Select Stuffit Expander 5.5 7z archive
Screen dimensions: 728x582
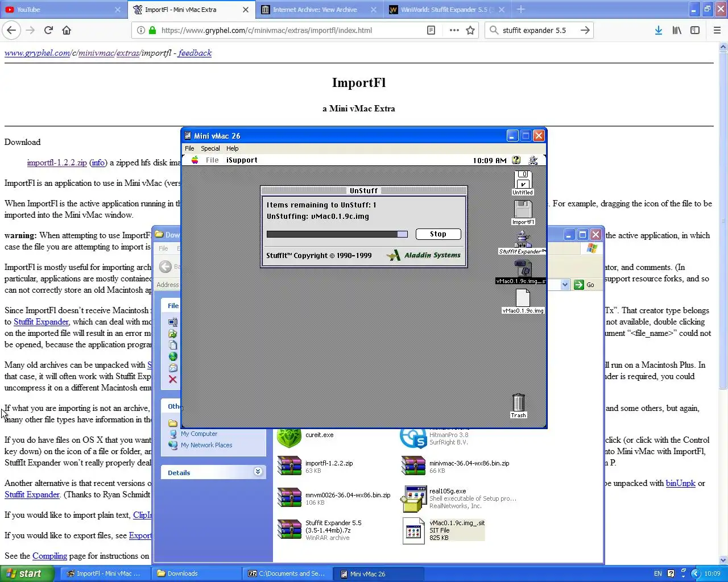pos(320,530)
